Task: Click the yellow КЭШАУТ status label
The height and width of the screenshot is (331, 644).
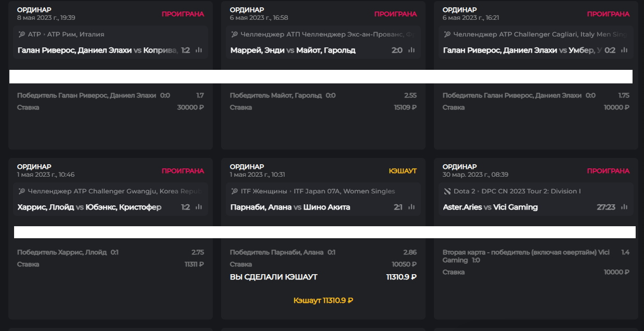Action: point(403,171)
